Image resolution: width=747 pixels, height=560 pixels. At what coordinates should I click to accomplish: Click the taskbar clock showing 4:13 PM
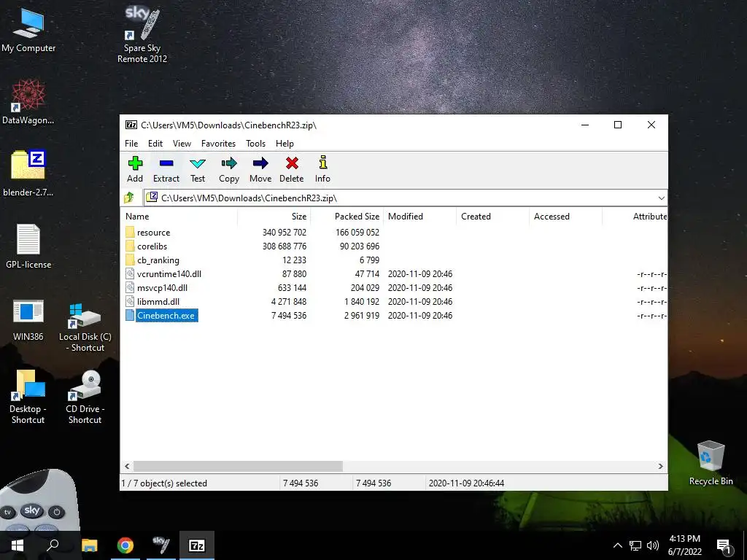point(684,545)
